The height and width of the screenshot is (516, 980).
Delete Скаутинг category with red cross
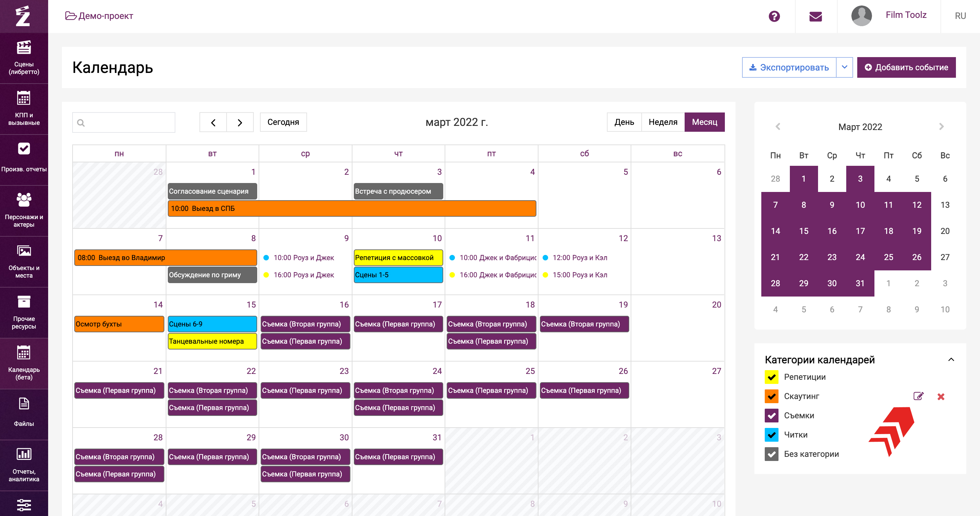(941, 397)
